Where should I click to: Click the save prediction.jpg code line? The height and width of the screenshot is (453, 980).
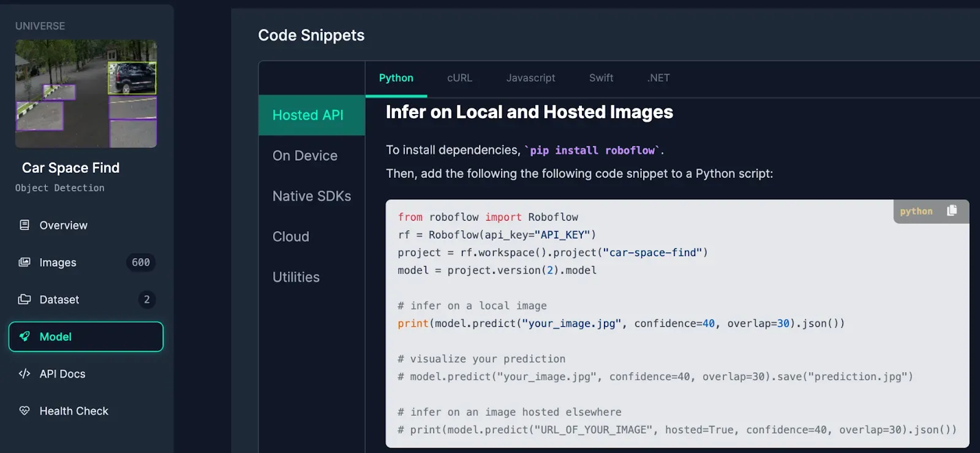click(x=655, y=377)
